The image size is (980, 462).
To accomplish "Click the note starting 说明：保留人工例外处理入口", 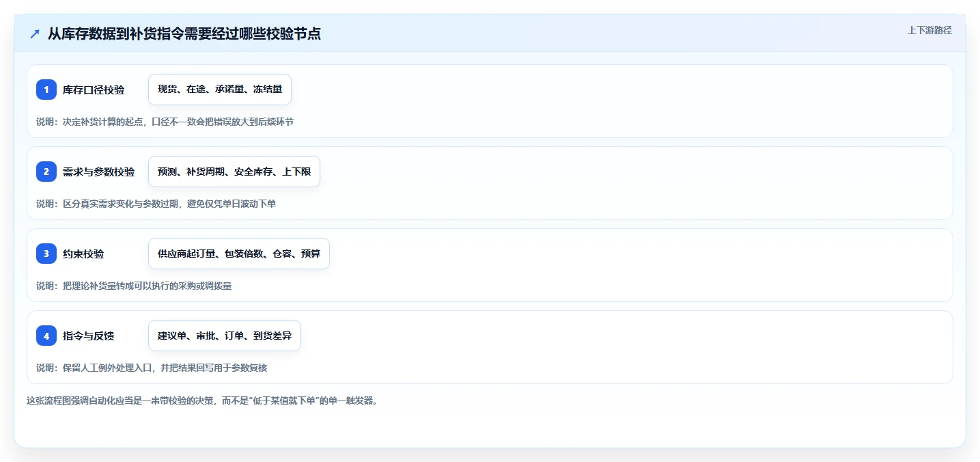I will pos(152,368).
